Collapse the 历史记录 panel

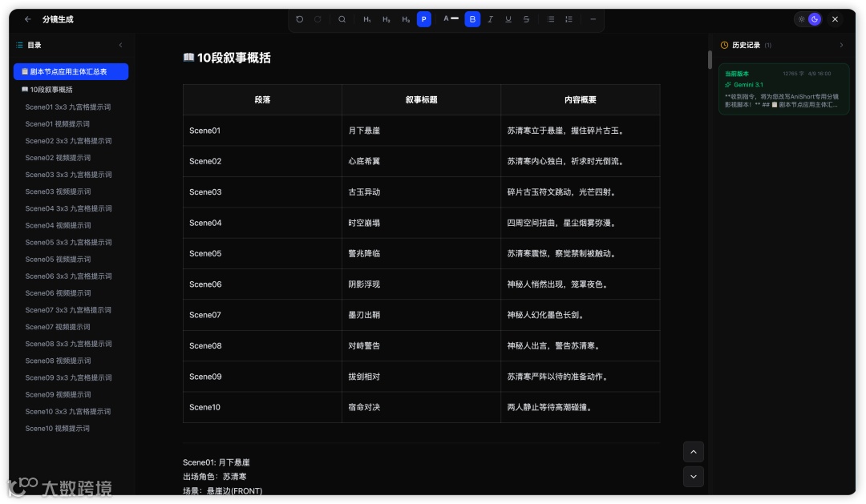pos(841,45)
